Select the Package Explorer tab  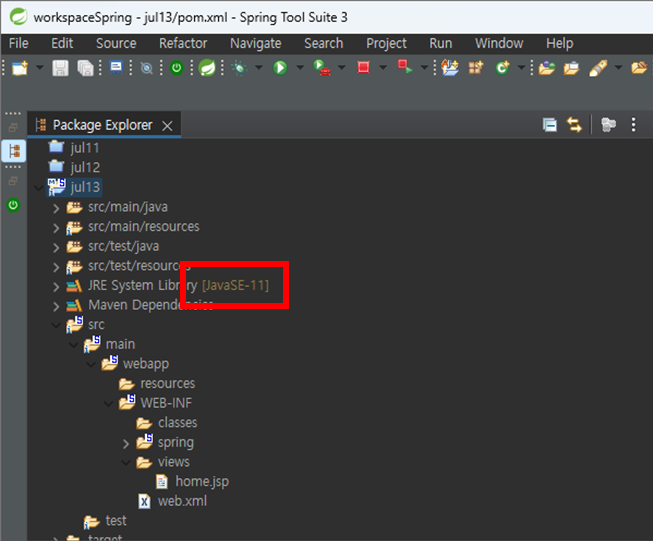coord(104,125)
